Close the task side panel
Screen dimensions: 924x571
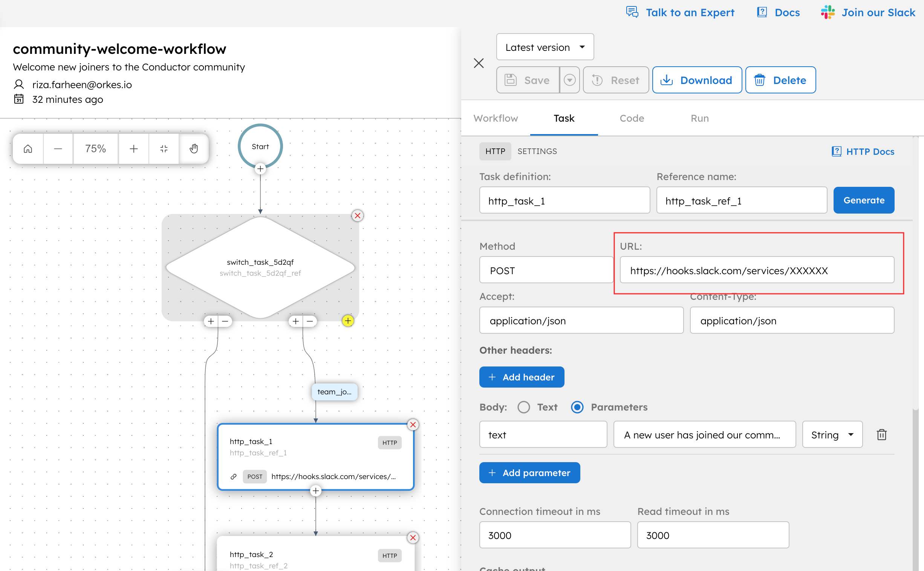[x=479, y=63]
